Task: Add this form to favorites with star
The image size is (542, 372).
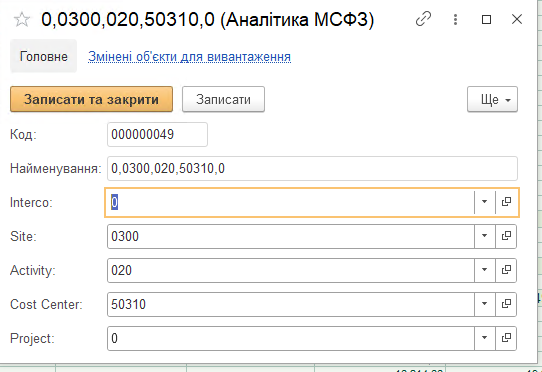Action: (x=22, y=19)
